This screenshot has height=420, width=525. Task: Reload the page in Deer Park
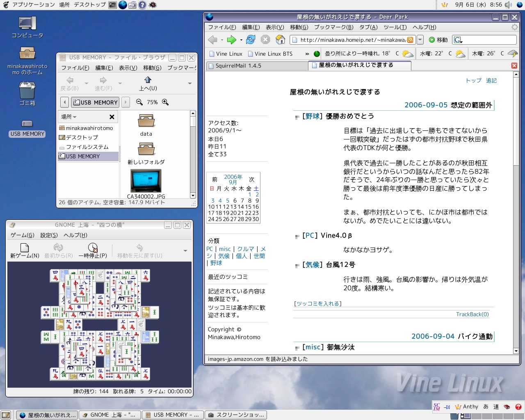click(x=251, y=40)
